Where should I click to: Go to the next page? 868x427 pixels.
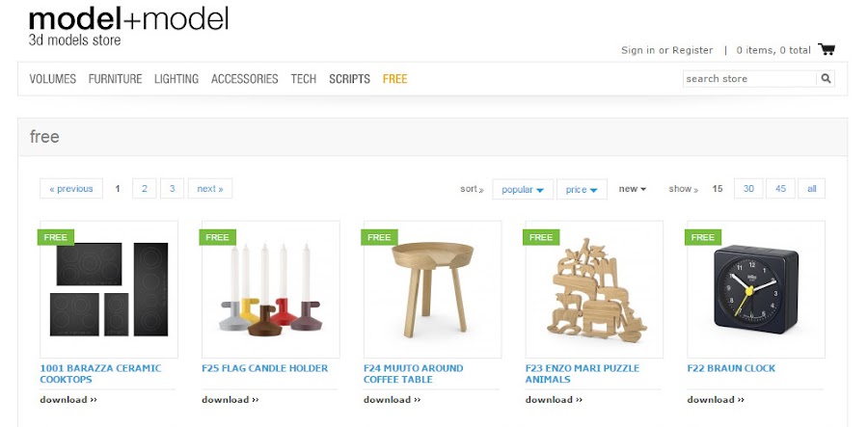pos(210,189)
